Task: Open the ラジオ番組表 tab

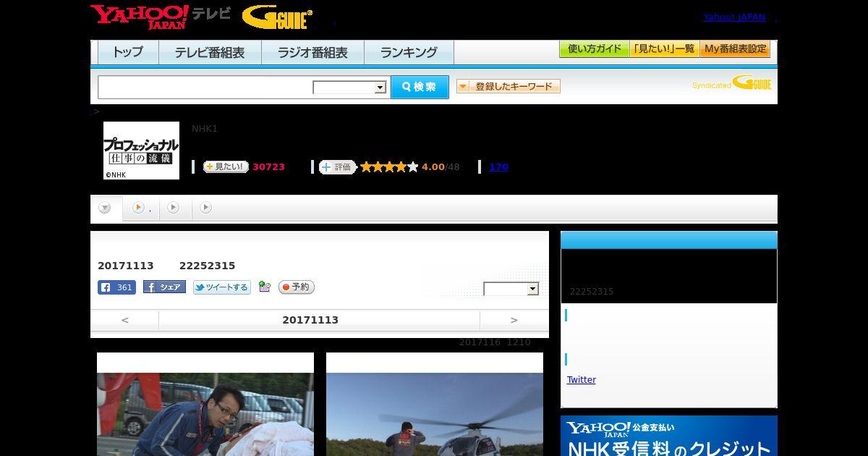Action: click(312, 52)
